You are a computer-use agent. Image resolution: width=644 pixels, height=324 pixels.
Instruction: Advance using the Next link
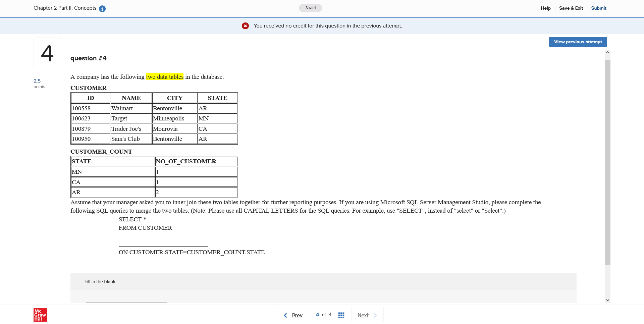pos(363,315)
